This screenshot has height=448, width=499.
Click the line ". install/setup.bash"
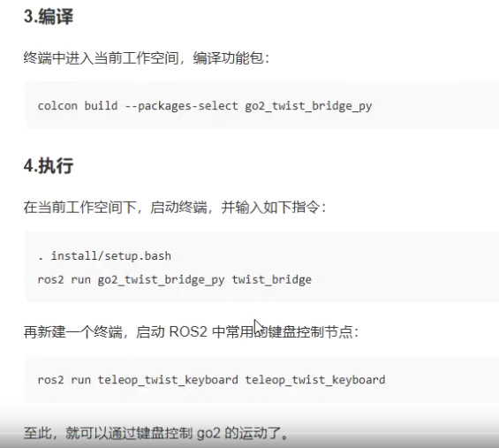[x=104, y=255]
